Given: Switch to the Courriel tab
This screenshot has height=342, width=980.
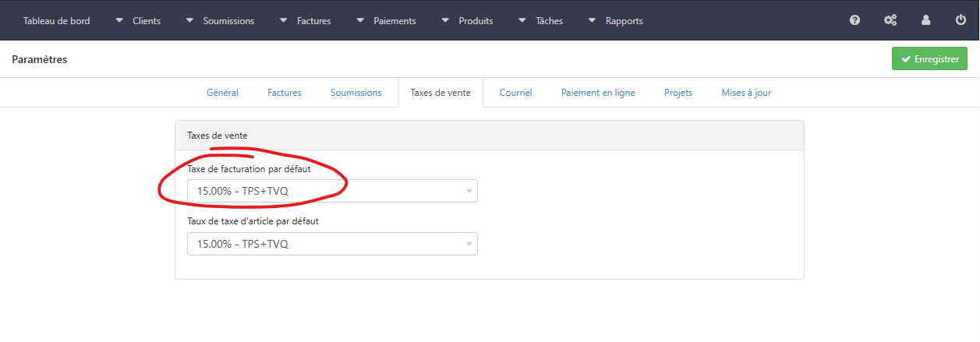Looking at the screenshot, I should point(516,93).
